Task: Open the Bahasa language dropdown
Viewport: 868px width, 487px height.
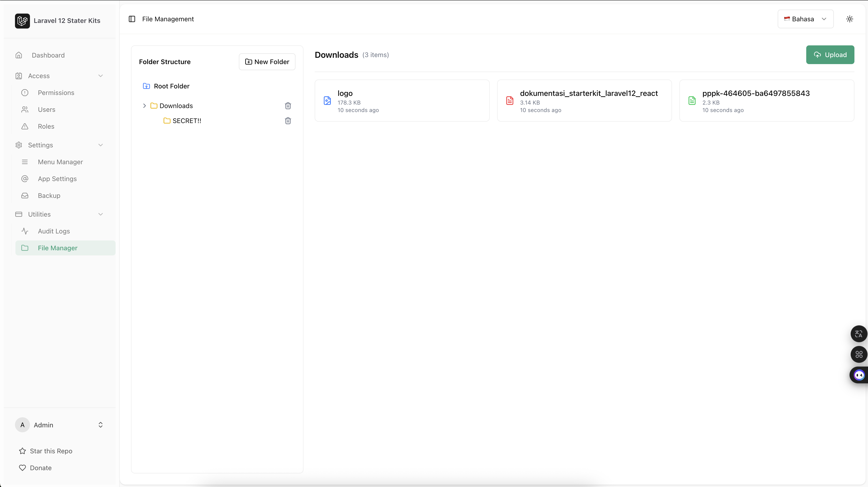Action: tap(805, 19)
